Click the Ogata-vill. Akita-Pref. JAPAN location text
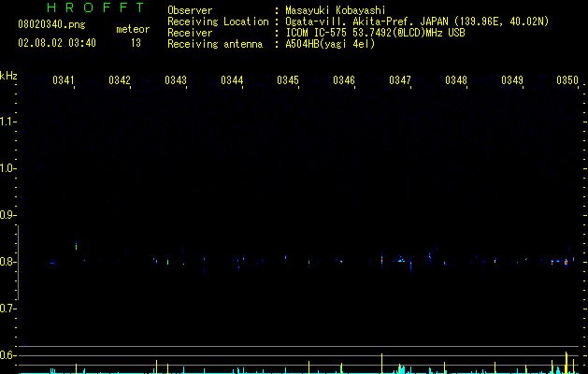 pos(417,22)
